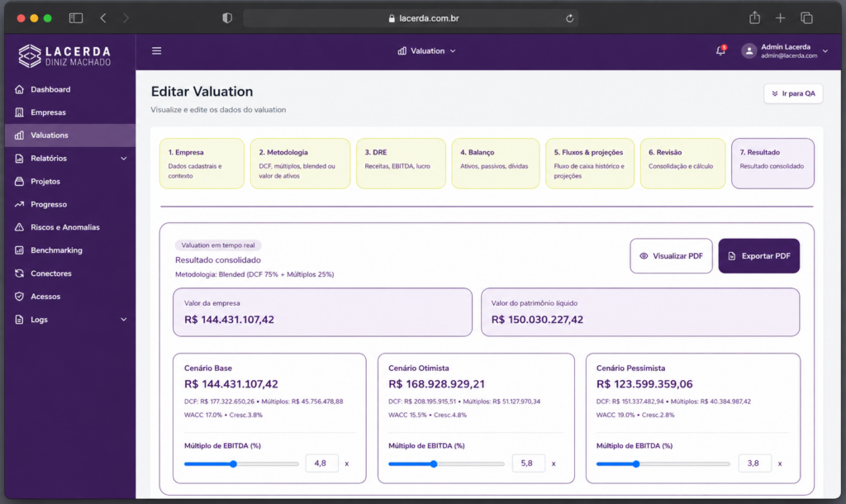Screen dimensions: 846x504
Task: Open the notifications bell icon
Action: pyautogui.click(x=720, y=50)
